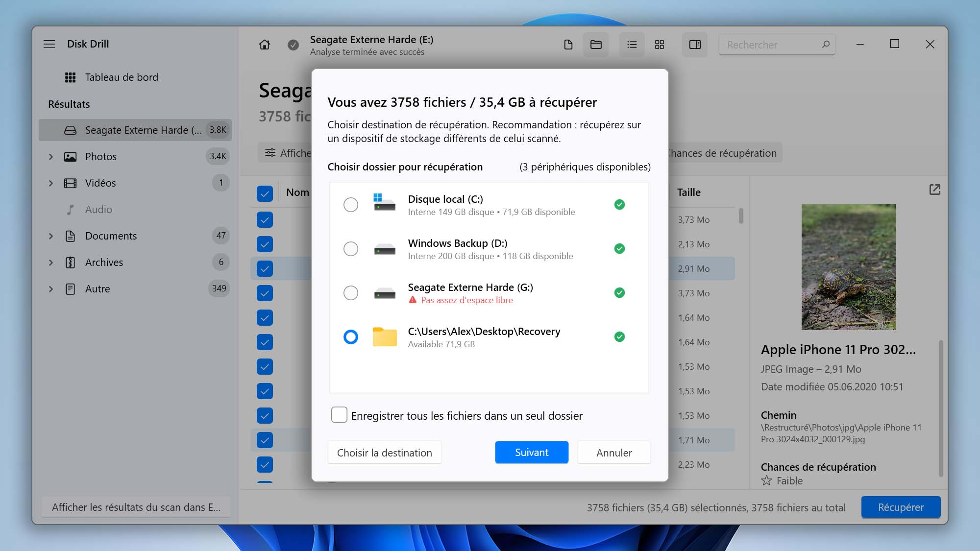
Task: Select Disque local (C:) radio button
Action: [x=351, y=205]
